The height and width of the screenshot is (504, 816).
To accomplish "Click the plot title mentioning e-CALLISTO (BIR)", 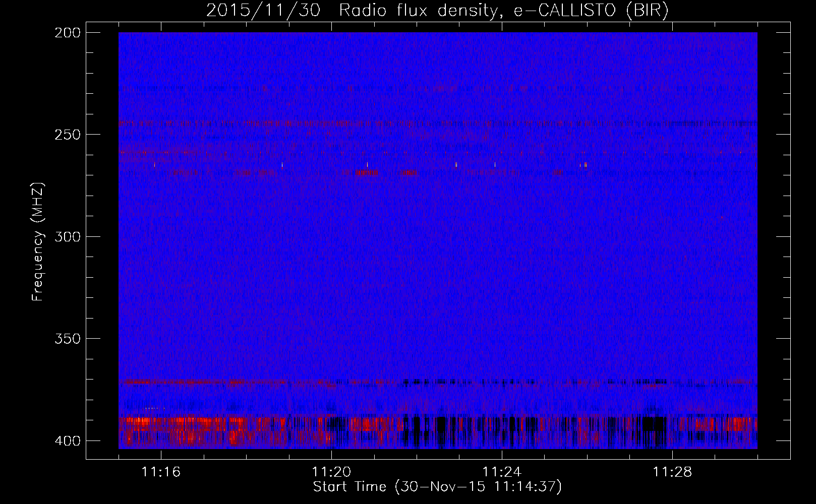I will click(437, 10).
